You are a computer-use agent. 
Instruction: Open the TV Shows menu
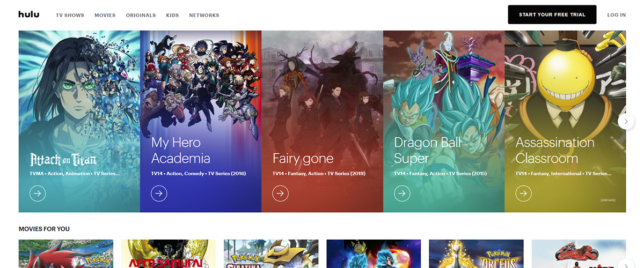tap(70, 15)
